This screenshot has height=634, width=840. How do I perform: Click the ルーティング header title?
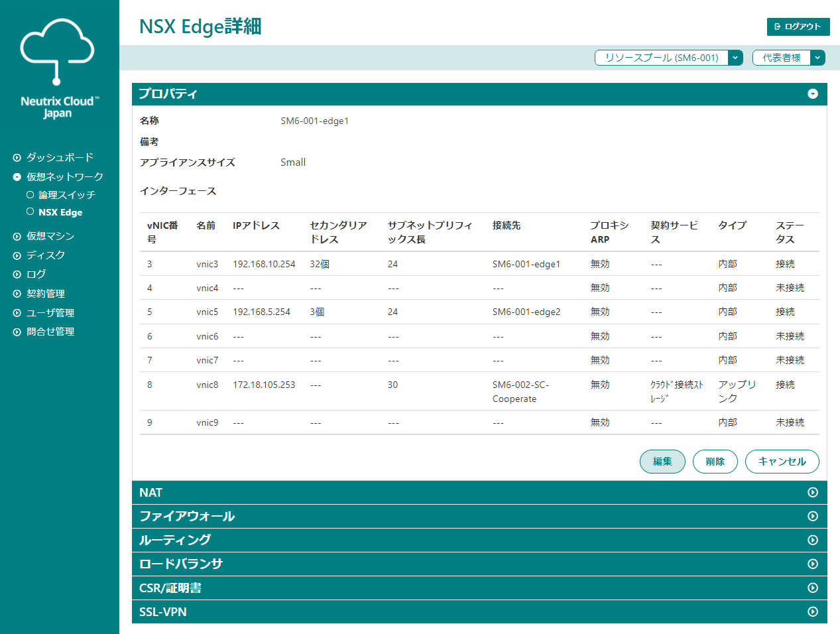(x=175, y=540)
